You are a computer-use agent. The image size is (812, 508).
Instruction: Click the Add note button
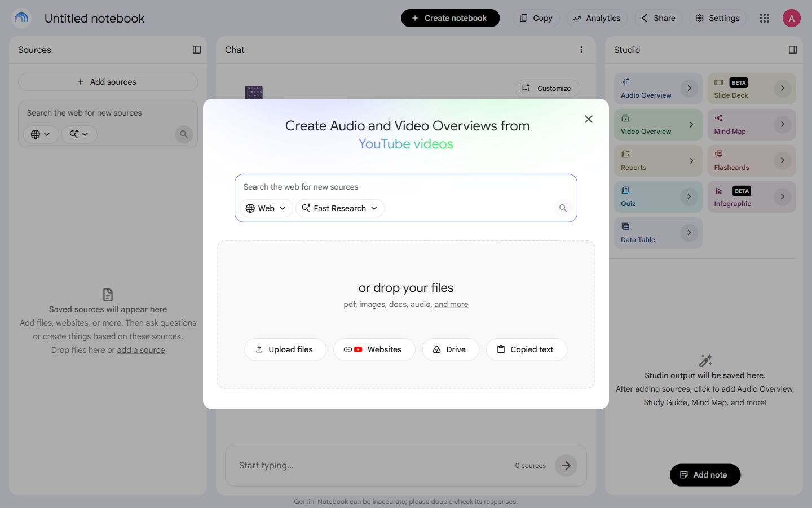[x=705, y=475]
